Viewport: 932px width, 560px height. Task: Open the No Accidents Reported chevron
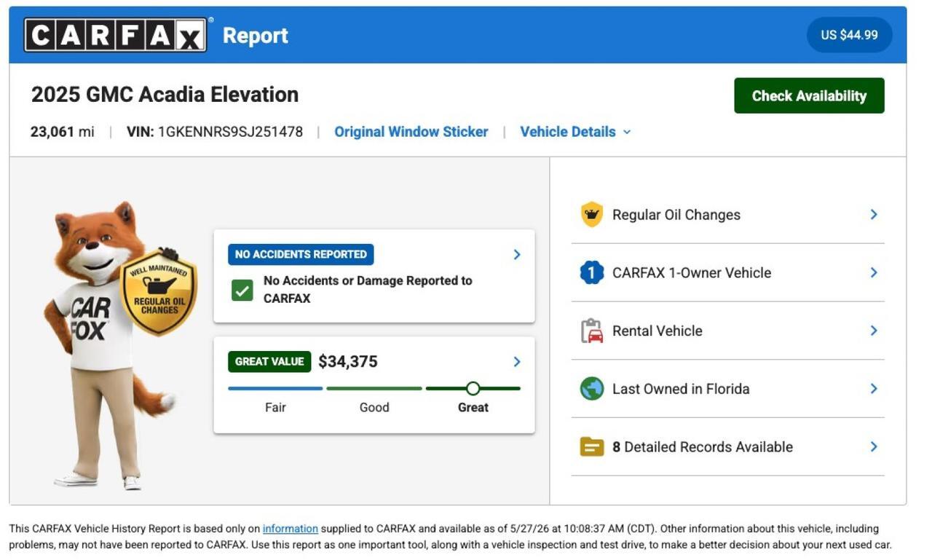[517, 254]
